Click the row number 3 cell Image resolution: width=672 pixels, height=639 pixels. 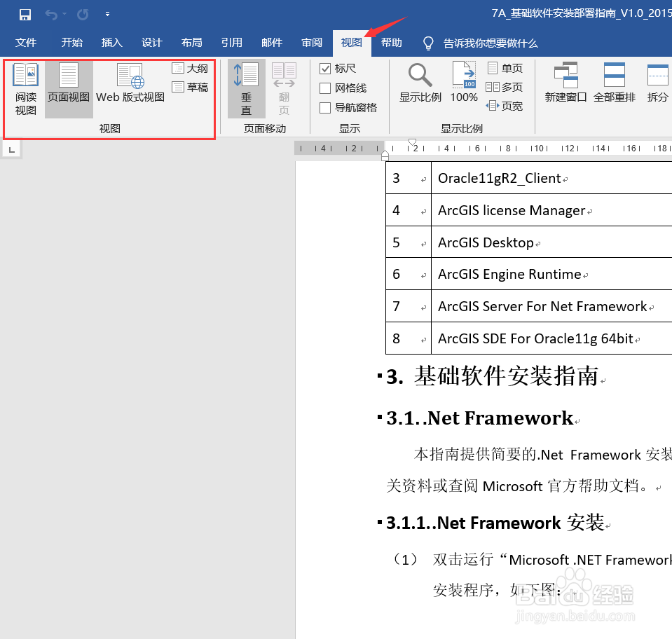coord(409,178)
